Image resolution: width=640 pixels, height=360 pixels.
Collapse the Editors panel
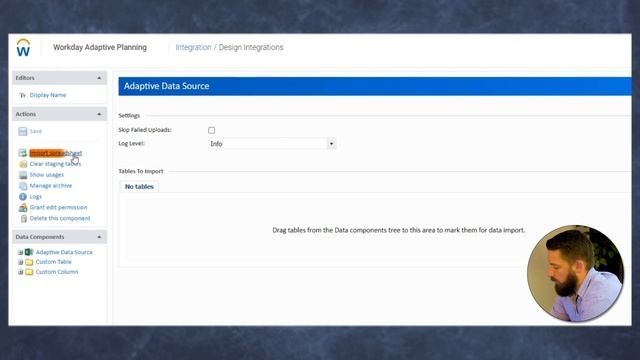99,78
